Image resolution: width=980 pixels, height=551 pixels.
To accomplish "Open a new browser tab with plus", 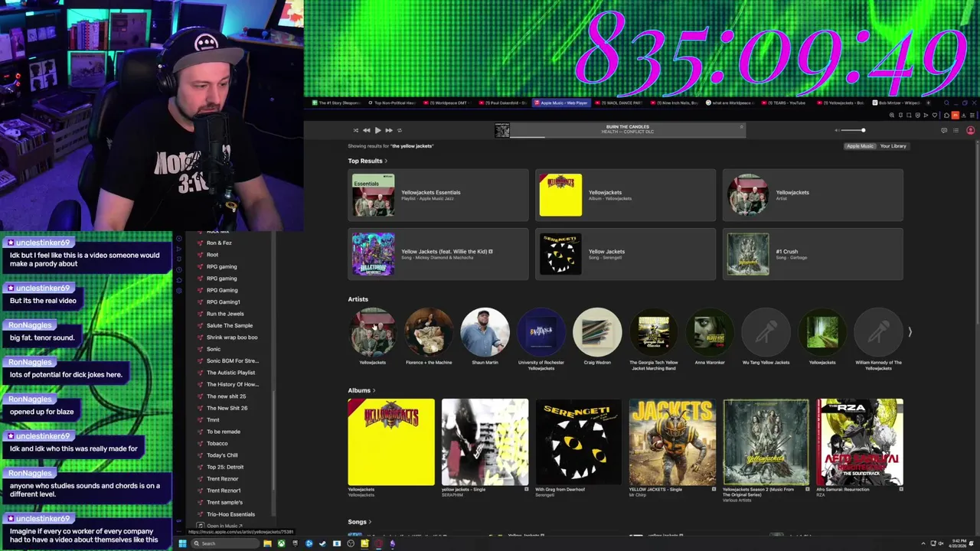I will [929, 103].
